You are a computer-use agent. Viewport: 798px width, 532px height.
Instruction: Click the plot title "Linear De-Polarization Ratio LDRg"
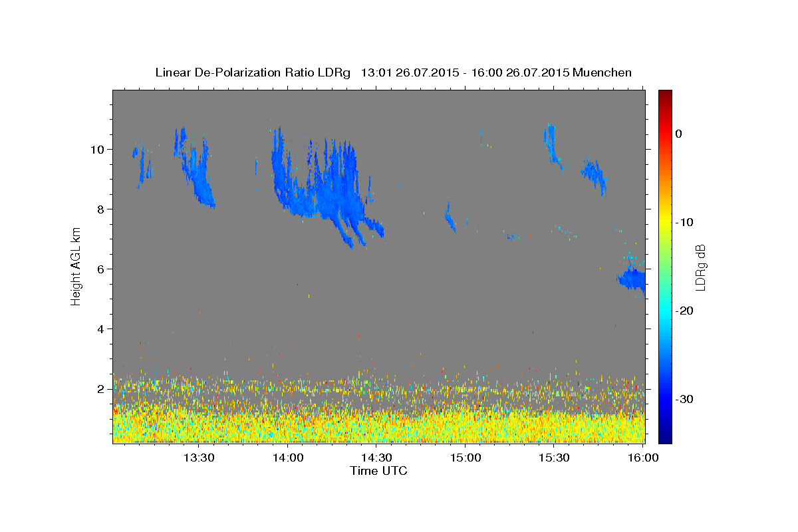(252, 72)
